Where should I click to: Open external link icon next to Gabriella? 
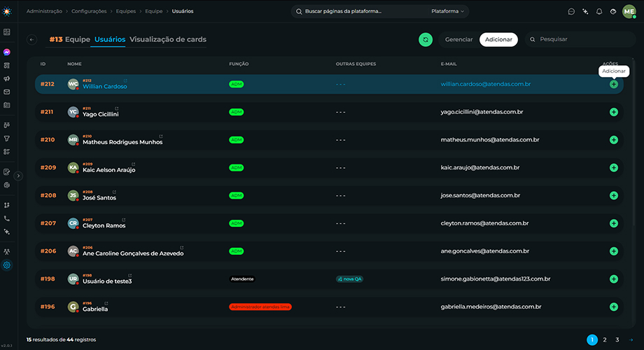point(106,303)
